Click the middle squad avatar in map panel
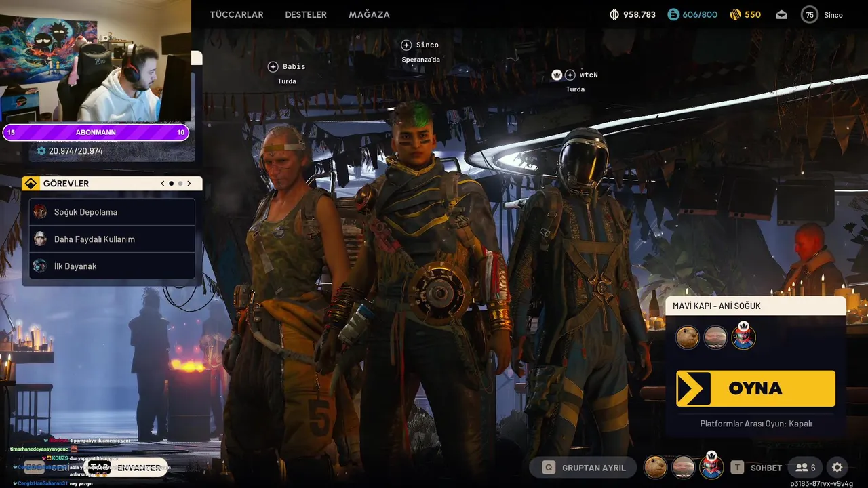The image size is (868, 488). coord(715,337)
